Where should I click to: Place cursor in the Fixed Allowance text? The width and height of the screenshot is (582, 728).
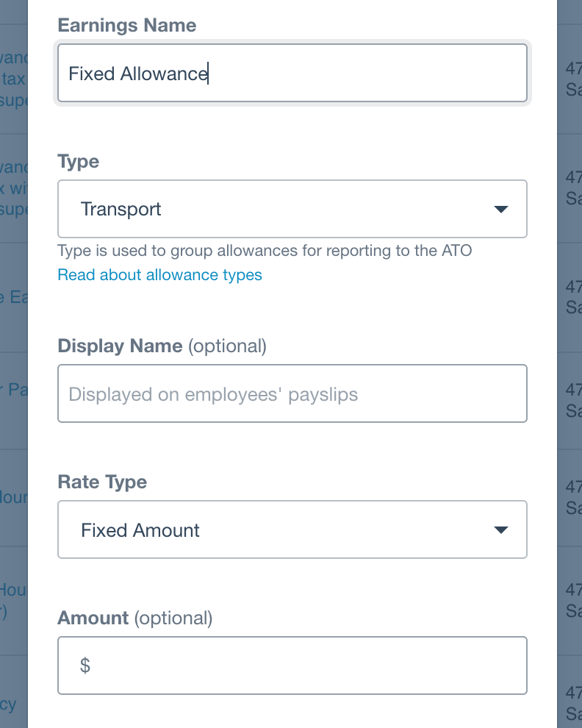[x=137, y=74]
